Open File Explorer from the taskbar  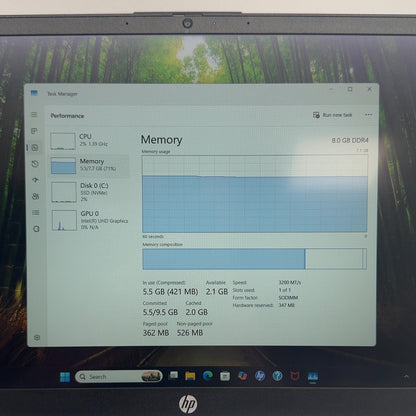(x=190, y=376)
